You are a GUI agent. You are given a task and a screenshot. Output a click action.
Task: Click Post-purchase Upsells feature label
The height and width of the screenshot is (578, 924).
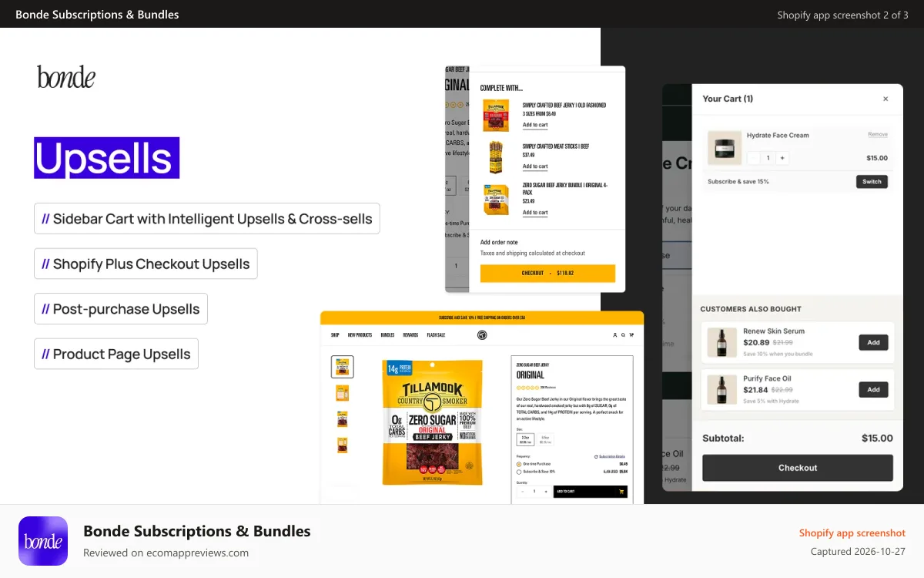tap(121, 309)
